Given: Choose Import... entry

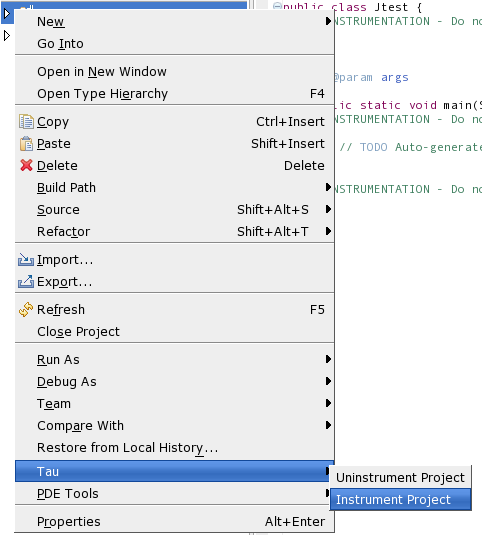Looking at the screenshot, I should [174, 260].
